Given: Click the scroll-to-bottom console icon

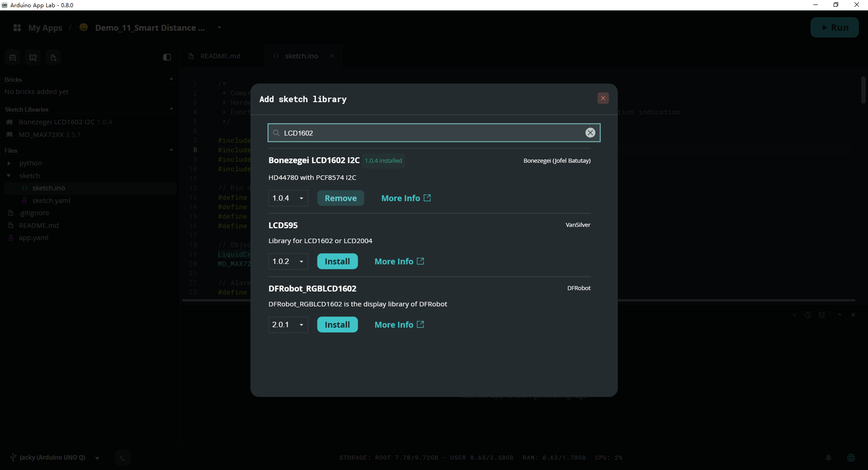Looking at the screenshot, I should pyautogui.click(x=794, y=315).
